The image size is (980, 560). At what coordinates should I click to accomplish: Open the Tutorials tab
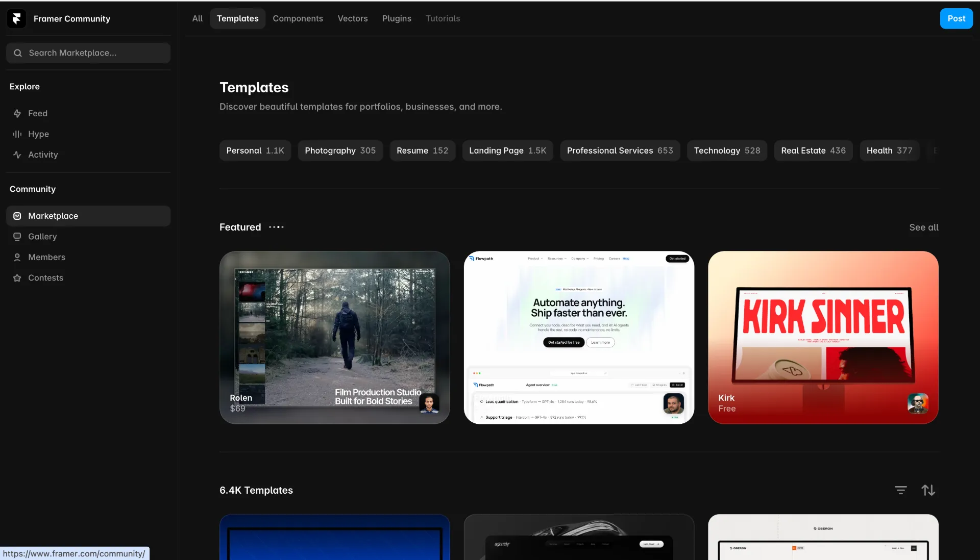(443, 18)
